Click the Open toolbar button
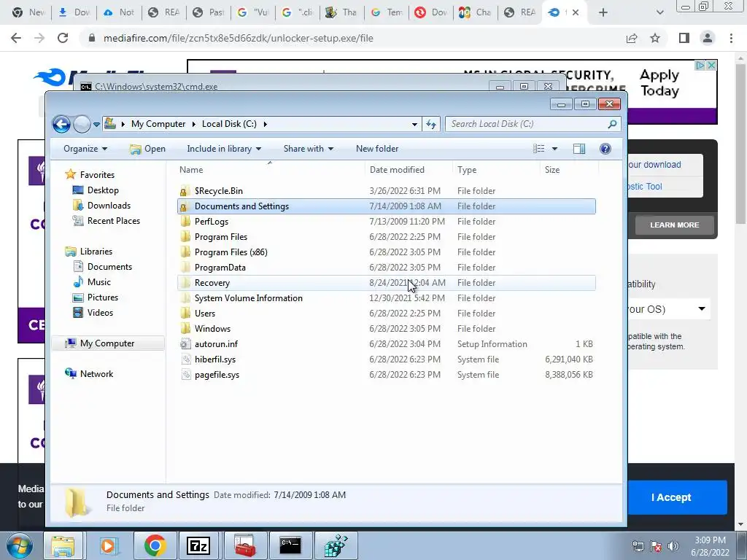The height and width of the screenshot is (560, 747). 147,149
